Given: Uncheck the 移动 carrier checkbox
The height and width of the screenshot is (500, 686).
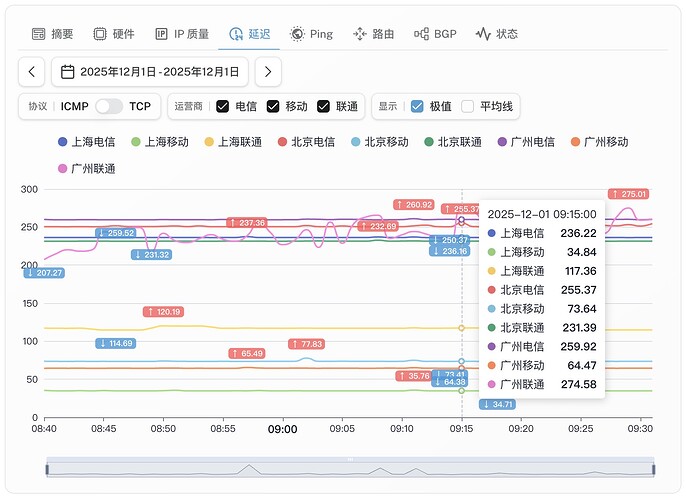Looking at the screenshot, I should 273,106.
